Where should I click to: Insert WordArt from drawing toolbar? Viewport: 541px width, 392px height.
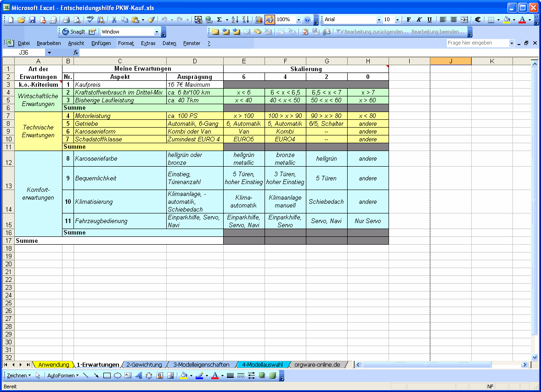pyautogui.click(x=139, y=375)
